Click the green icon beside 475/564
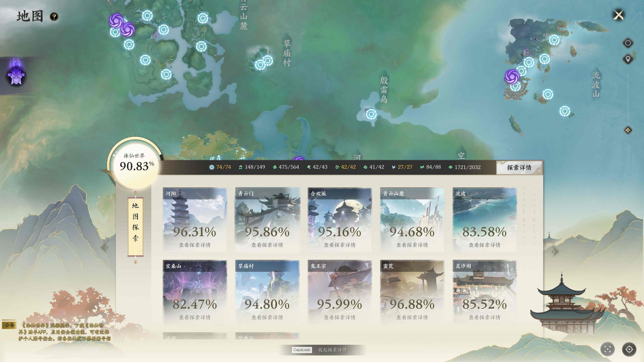Screen dimensions: 644x362 point(274,167)
